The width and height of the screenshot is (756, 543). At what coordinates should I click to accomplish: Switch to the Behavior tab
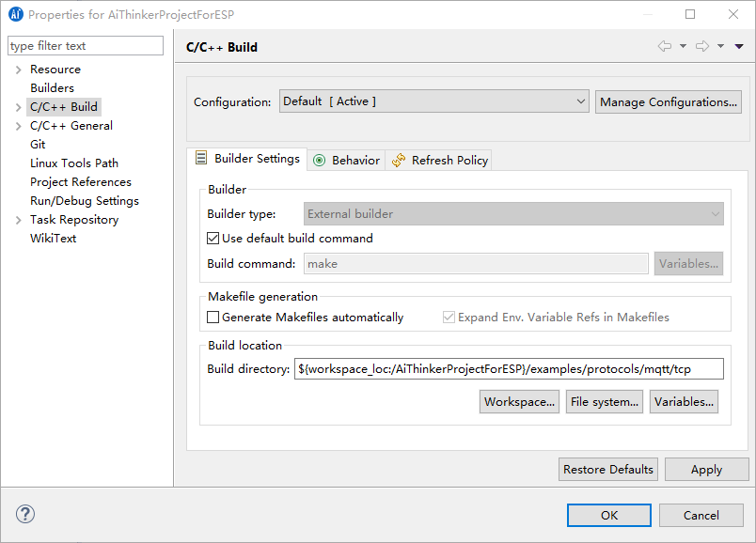346,161
